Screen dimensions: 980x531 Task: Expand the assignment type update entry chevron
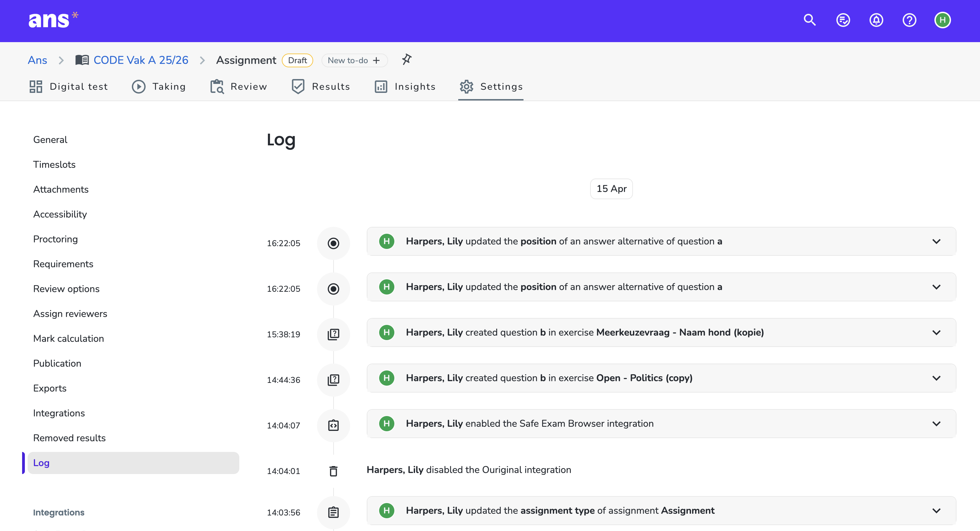[936, 511]
